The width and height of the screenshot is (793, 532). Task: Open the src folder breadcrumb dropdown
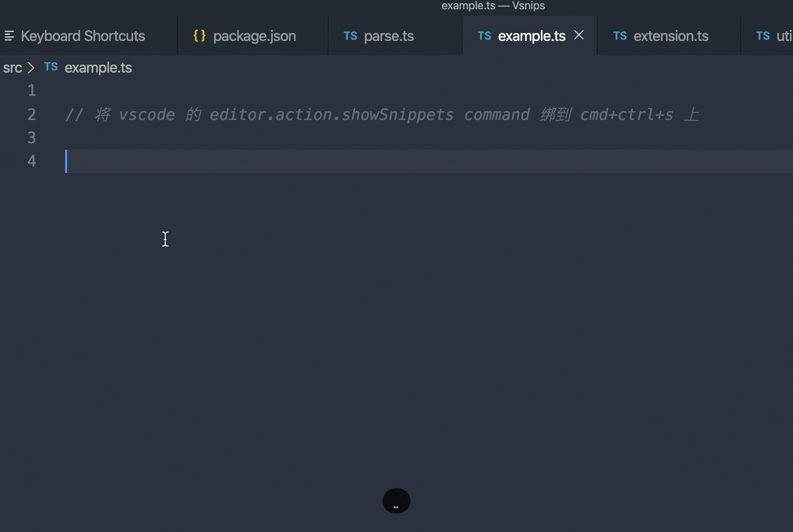coord(13,68)
